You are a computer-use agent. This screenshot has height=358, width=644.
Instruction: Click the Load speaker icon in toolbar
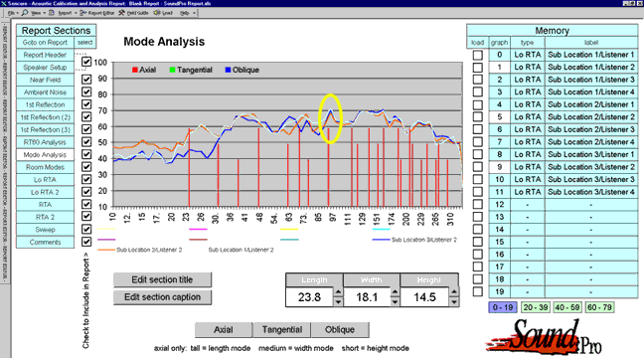(157, 13)
